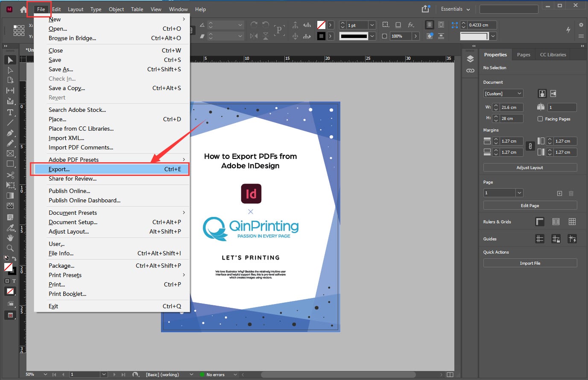
Task: Toggle Show Rulers button
Action: [x=540, y=222]
